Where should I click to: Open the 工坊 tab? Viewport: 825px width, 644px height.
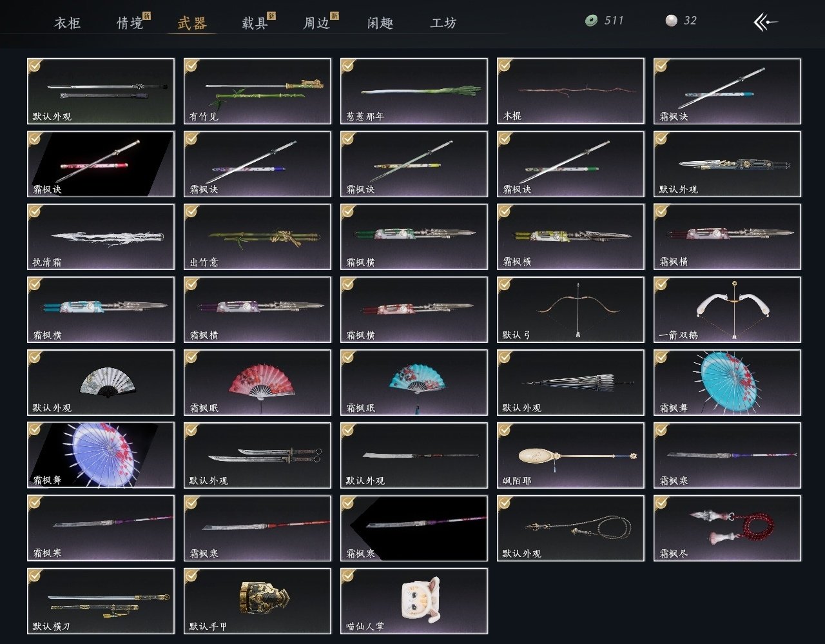(443, 23)
